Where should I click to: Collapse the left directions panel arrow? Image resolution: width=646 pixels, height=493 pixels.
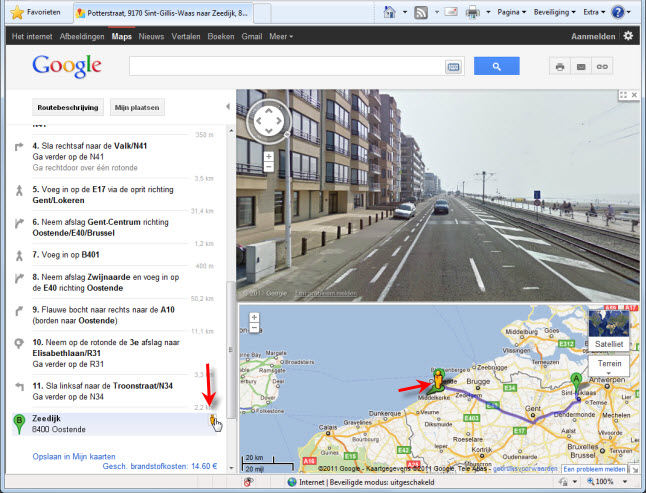[228, 107]
